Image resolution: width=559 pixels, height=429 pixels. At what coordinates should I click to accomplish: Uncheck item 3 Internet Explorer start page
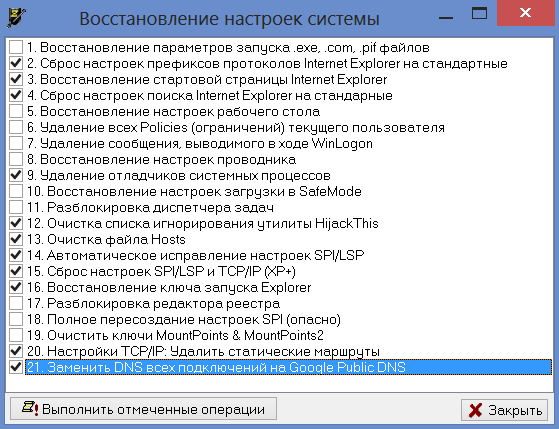click(16, 79)
